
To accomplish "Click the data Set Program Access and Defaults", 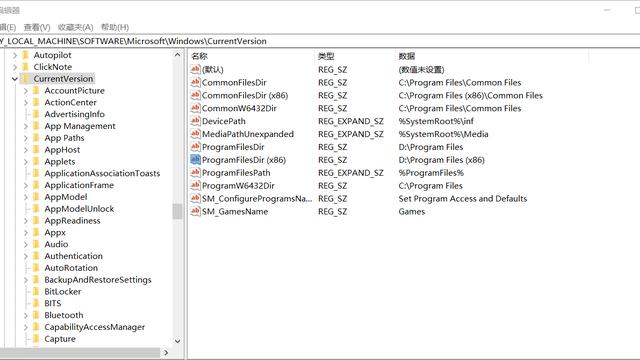I will 463,199.
